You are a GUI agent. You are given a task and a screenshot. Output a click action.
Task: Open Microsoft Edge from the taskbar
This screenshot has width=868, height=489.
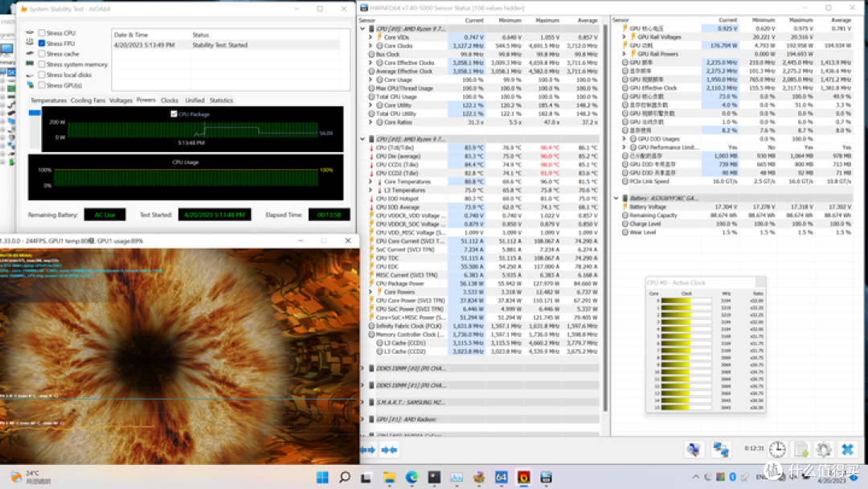411,477
